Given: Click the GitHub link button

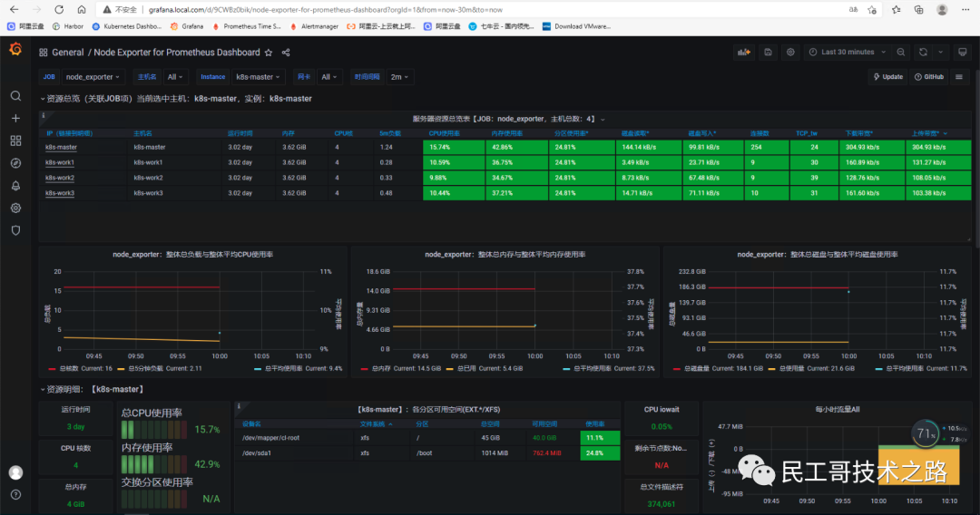Looking at the screenshot, I should [x=929, y=77].
